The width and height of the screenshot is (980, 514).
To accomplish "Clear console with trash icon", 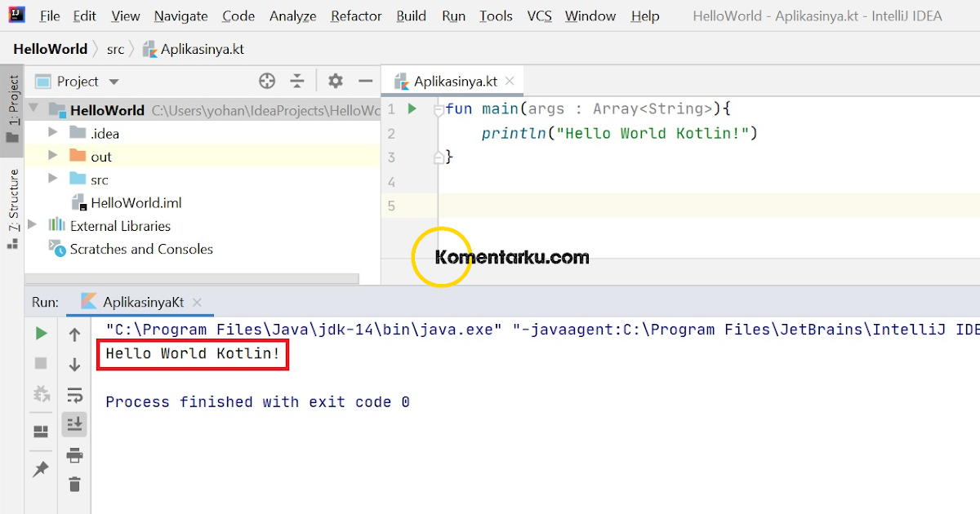I will (x=74, y=485).
